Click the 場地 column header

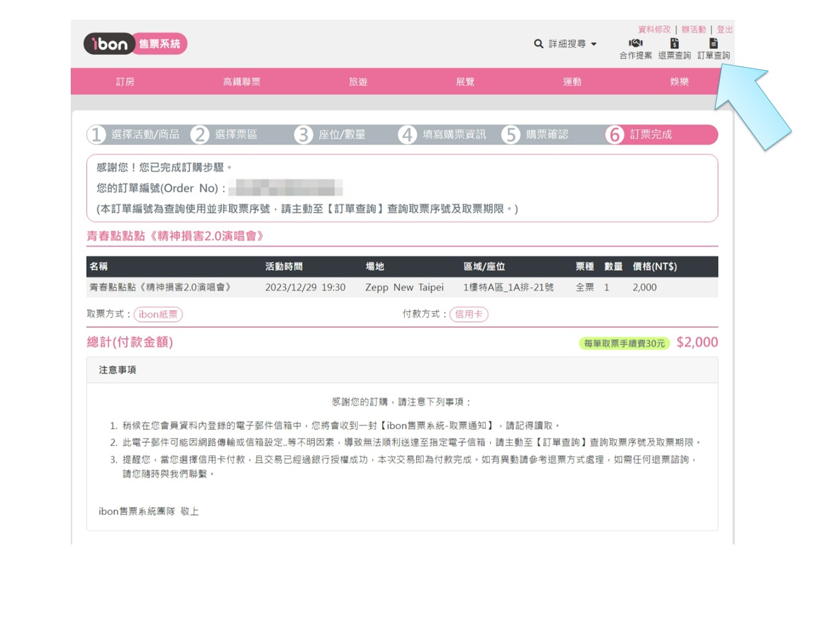coord(375,266)
